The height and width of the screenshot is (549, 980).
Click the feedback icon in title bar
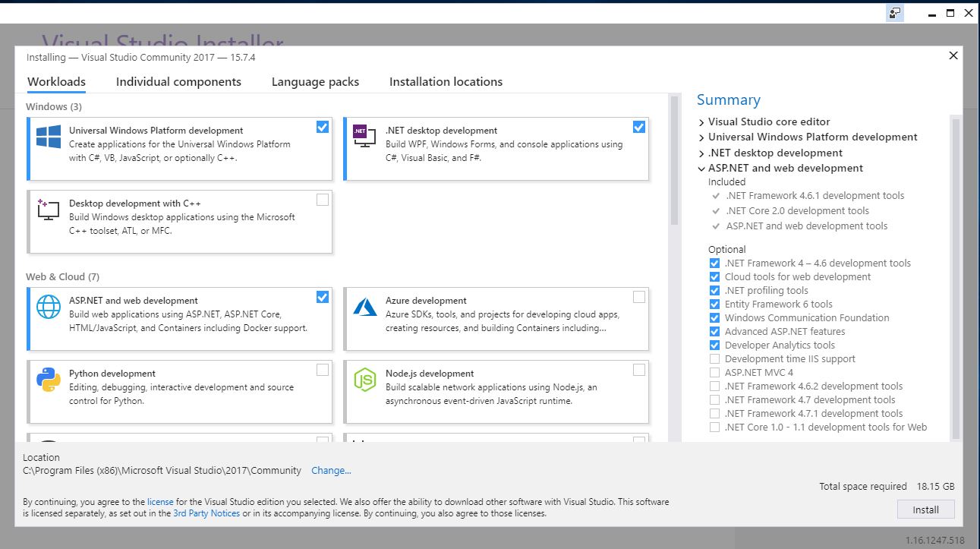pos(895,13)
